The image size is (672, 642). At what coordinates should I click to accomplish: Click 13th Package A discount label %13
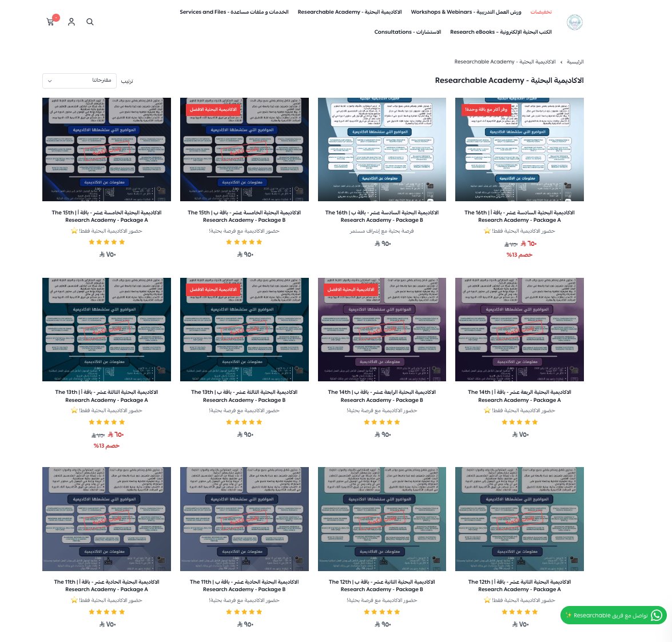pos(107,446)
